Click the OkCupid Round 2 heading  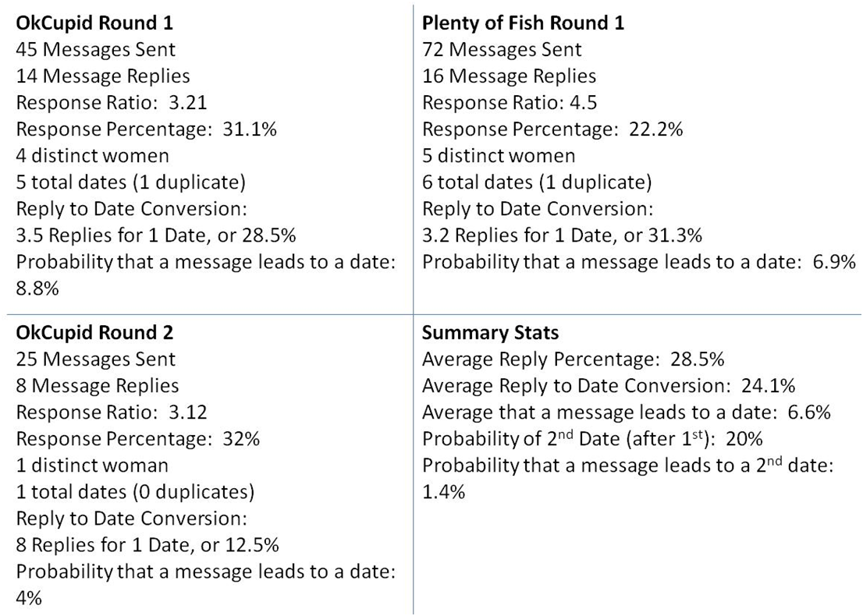pyautogui.click(x=94, y=333)
